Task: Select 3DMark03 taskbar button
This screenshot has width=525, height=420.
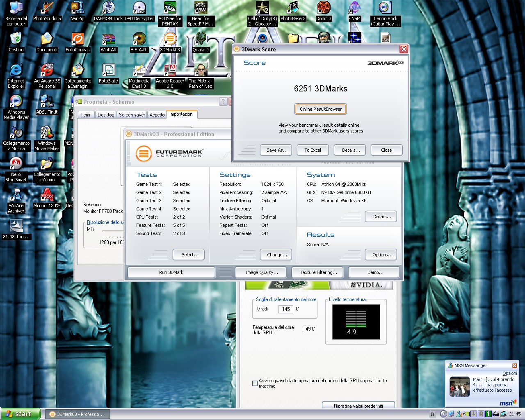Action: coord(77,414)
